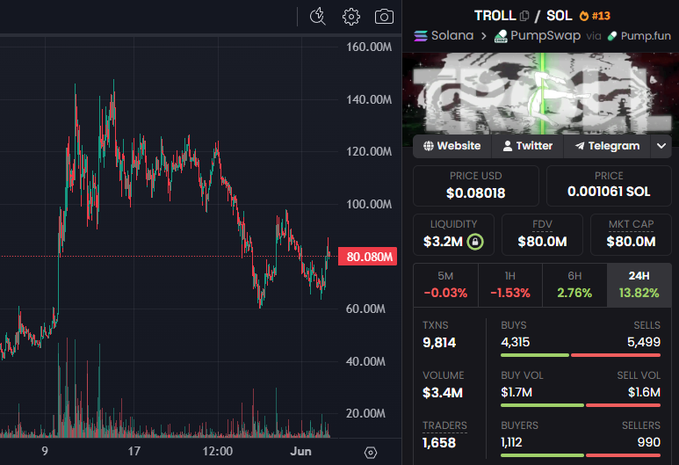The width and height of the screenshot is (679, 465).
Task: Open the Telegram link
Action: click(607, 146)
